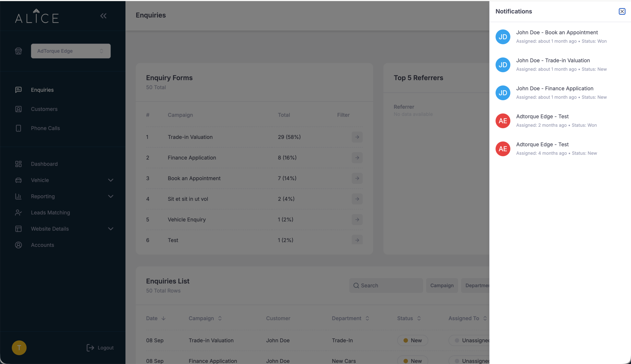Click the Leads Matching person icon
The height and width of the screenshot is (364, 631).
[18, 213]
